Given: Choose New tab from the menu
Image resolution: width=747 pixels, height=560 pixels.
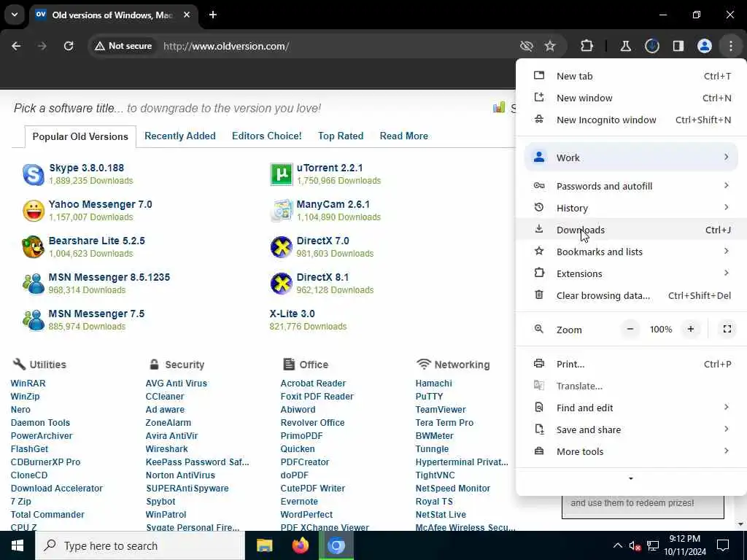Looking at the screenshot, I should click(631, 76).
